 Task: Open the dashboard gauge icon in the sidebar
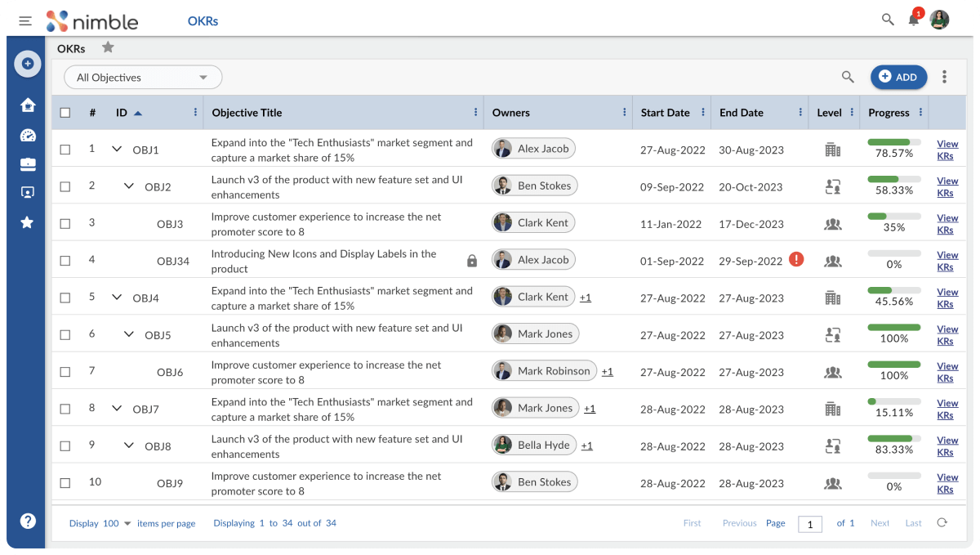[x=28, y=134]
